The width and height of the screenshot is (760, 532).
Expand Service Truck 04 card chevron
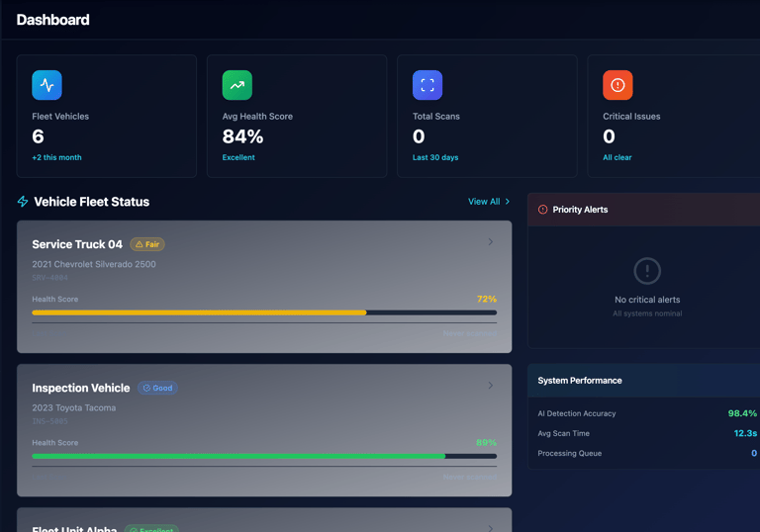[491, 242]
